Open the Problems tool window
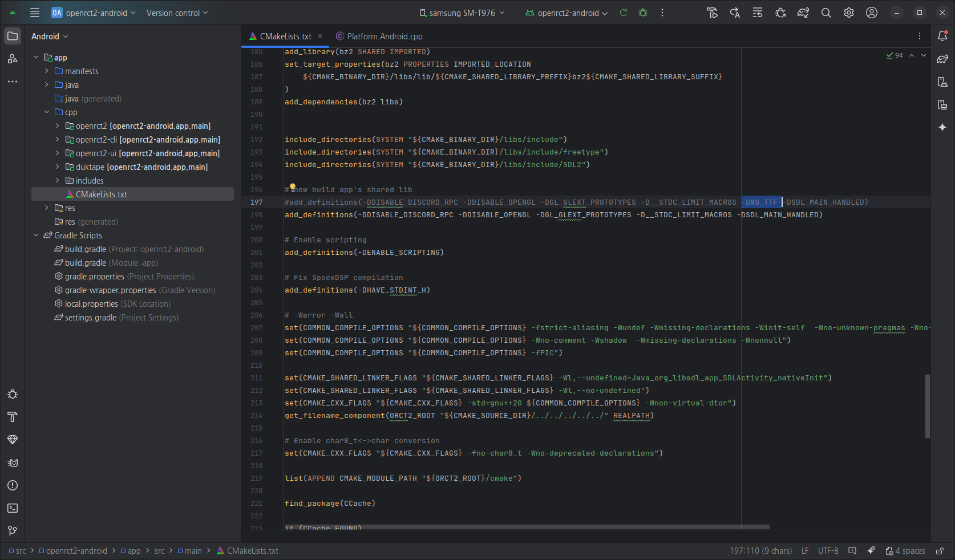The width and height of the screenshot is (955, 560). pos(13,485)
